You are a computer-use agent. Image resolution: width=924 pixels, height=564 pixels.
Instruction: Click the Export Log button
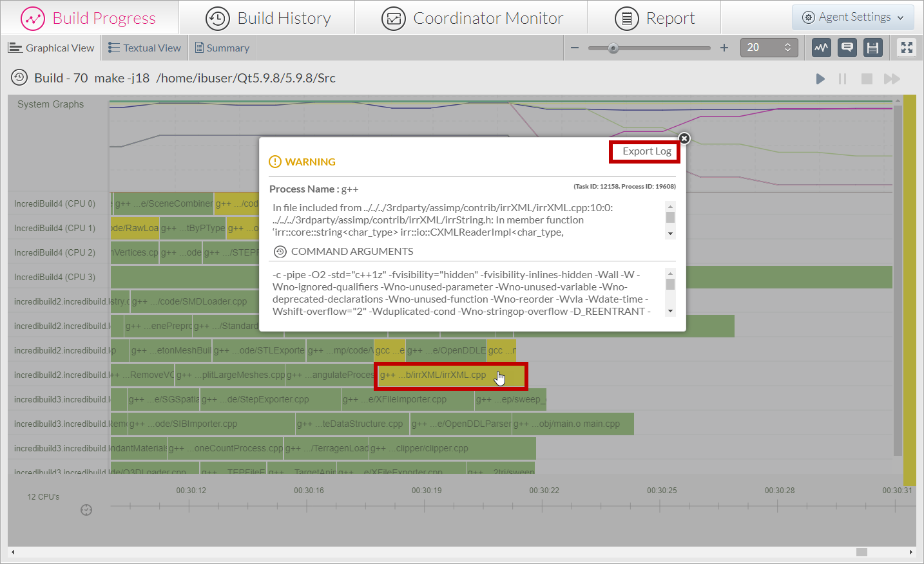pos(646,151)
